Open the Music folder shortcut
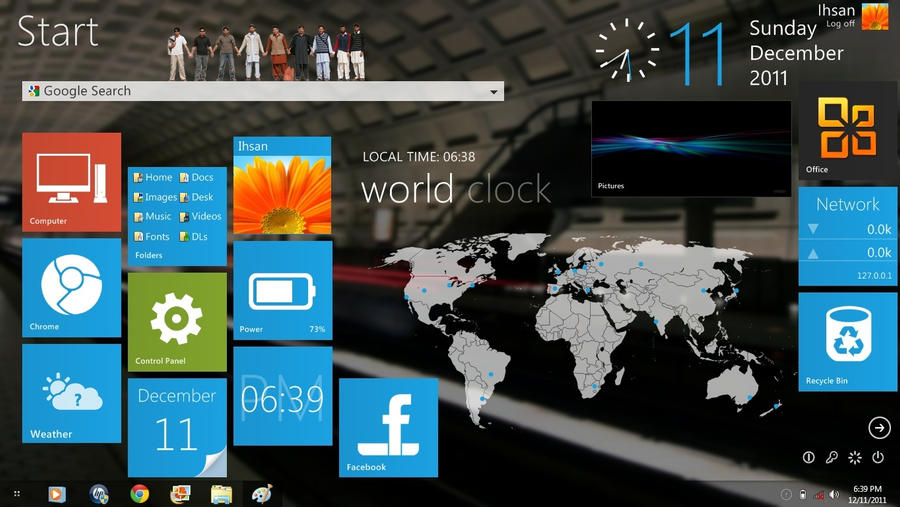This screenshot has height=507, width=900. coord(153,216)
